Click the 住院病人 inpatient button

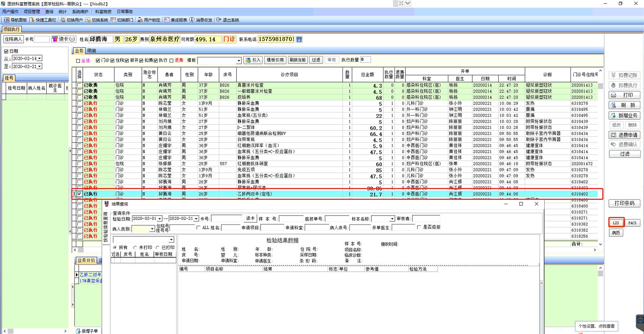click(13, 39)
